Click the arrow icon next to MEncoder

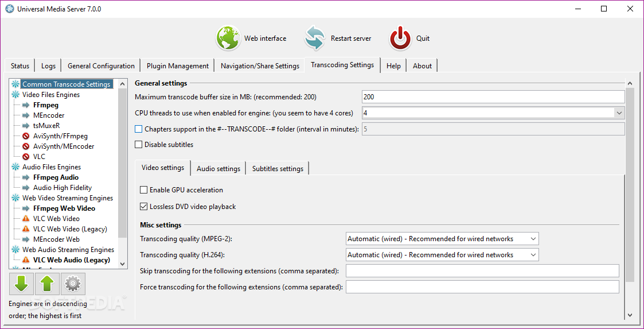tap(26, 115)
